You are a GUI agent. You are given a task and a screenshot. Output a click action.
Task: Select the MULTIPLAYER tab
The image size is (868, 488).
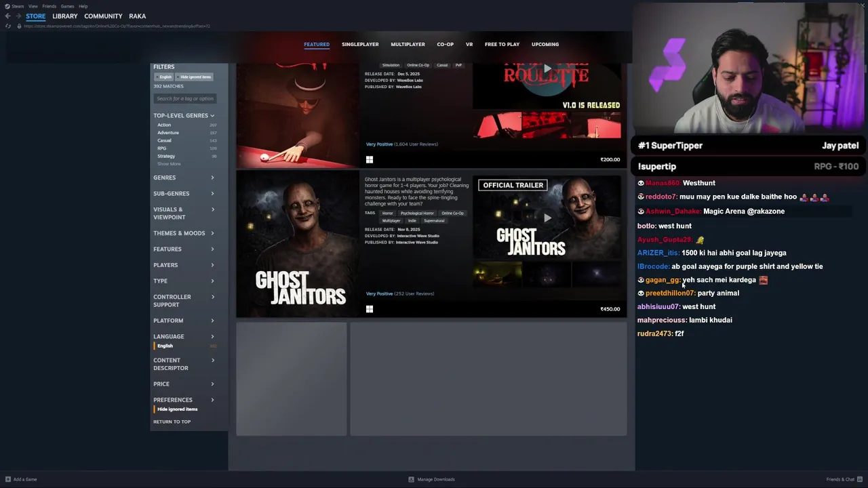408,44
